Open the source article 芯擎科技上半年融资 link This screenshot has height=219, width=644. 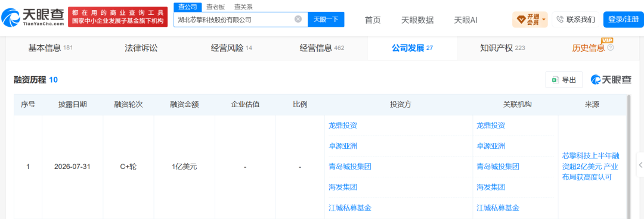[590, 167]
